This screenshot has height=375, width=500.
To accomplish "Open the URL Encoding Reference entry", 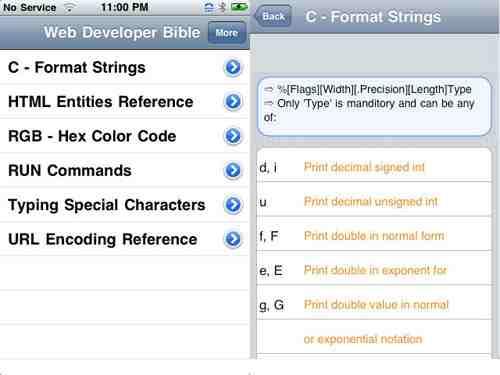I will point(125,239).
